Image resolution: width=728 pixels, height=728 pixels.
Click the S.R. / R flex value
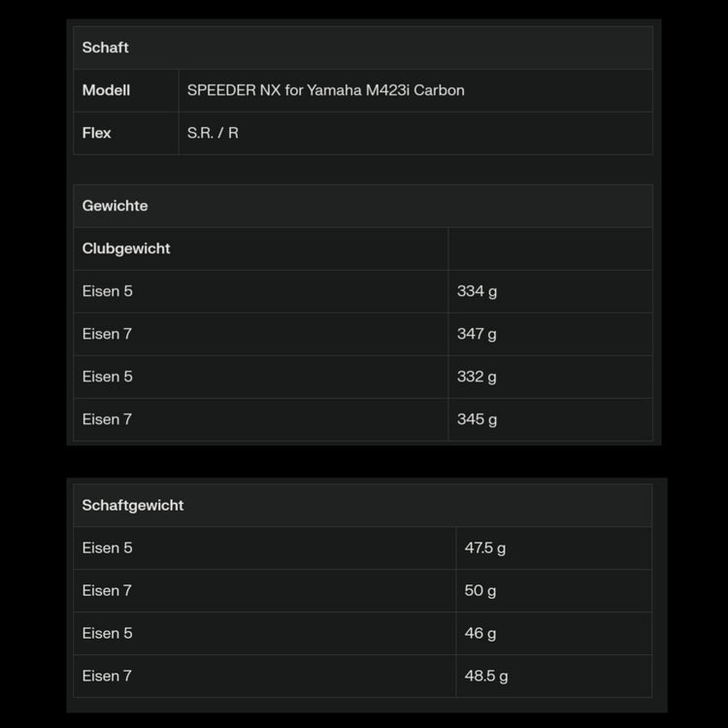point(213,133)
